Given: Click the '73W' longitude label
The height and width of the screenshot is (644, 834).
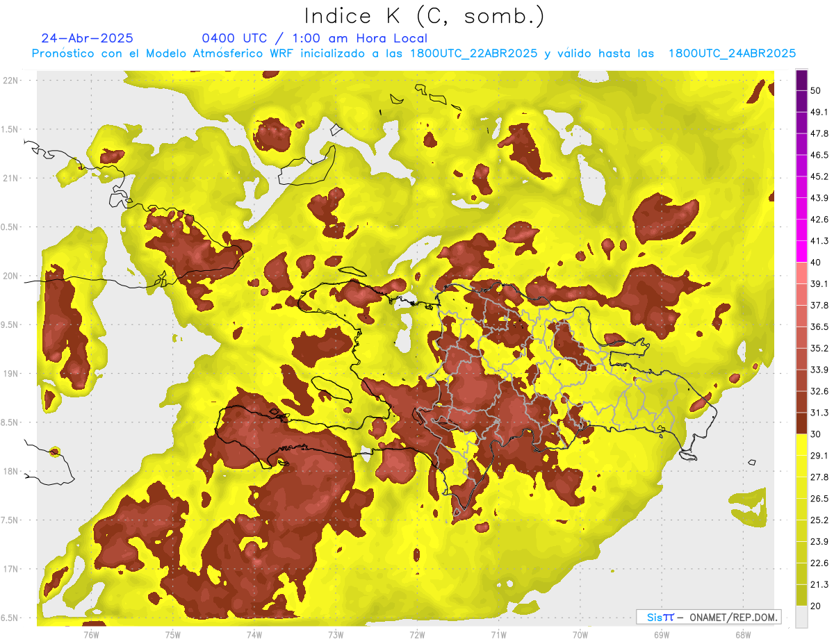Looking at the screenshot, I should (x=336, y=634).
